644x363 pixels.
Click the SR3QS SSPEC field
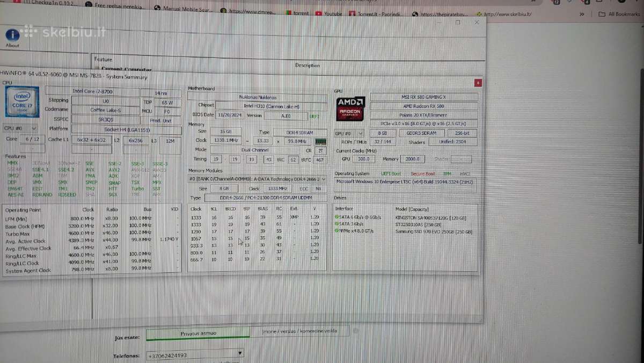(105, 119)
